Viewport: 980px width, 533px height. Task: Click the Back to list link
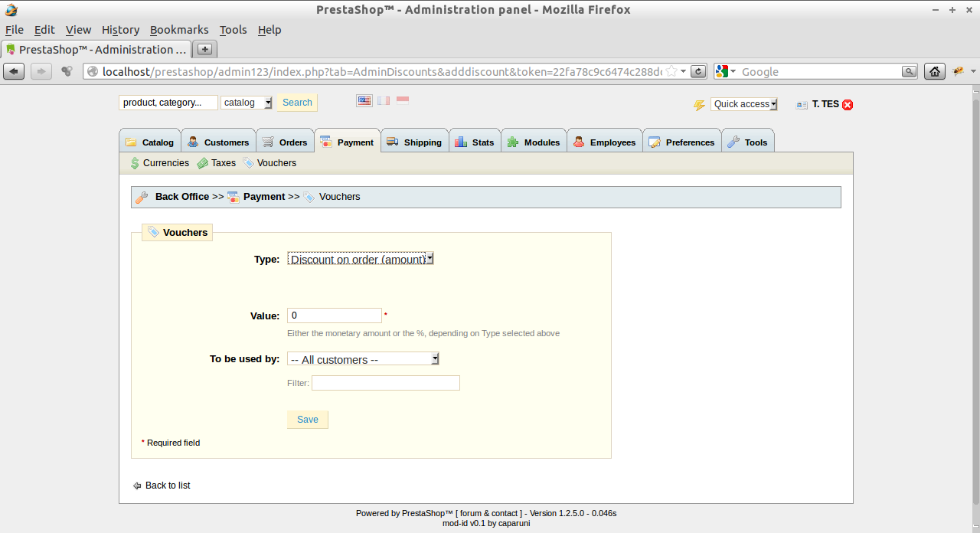168,486
